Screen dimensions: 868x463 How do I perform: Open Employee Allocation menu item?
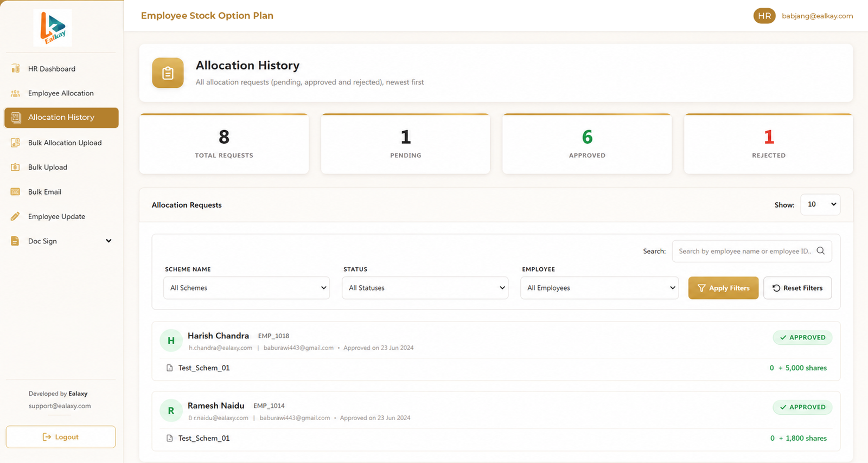tap(61, 93)
